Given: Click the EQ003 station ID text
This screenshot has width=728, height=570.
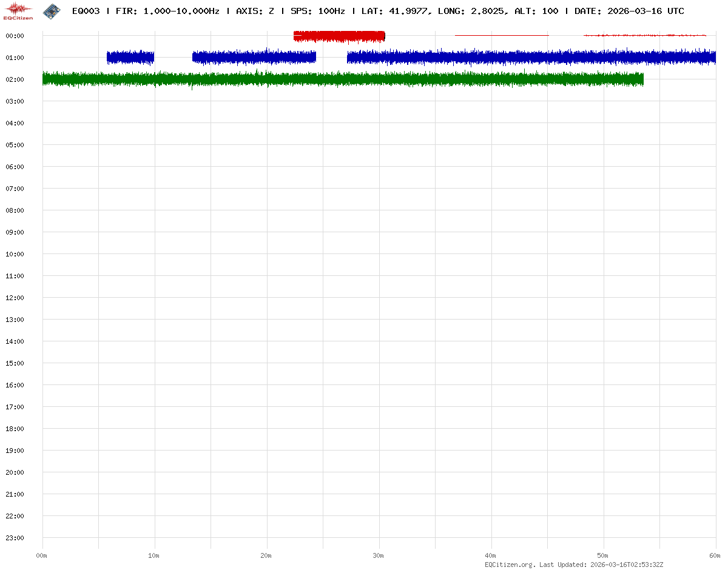Looking at the screenshot, I should tap(86, 11).
